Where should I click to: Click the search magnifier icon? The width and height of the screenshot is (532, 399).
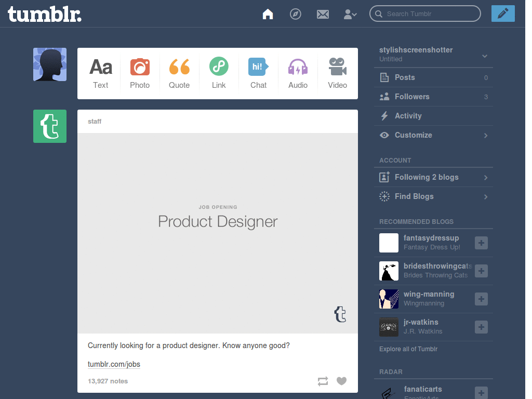(x=378, y=14)
